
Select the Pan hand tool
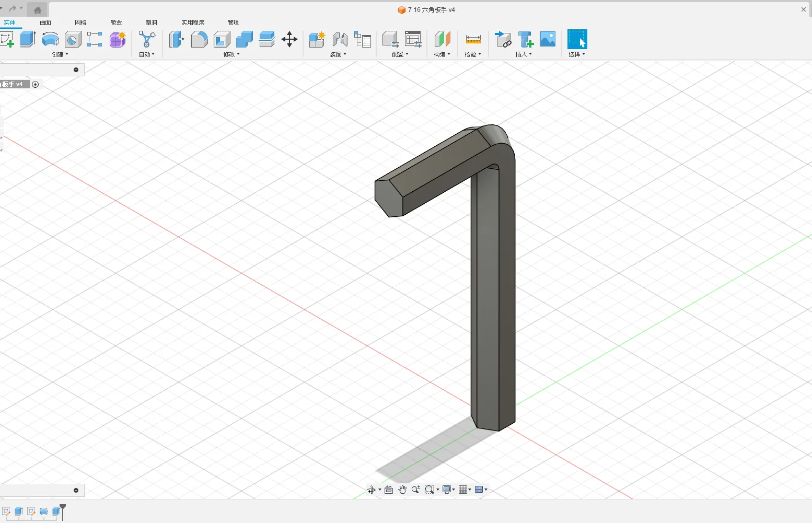point(402,490)
